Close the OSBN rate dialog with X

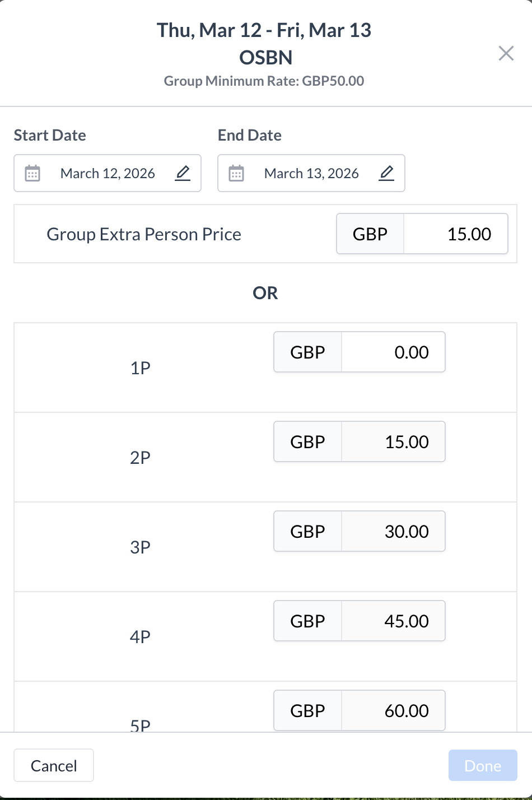[x=506, y=53]
